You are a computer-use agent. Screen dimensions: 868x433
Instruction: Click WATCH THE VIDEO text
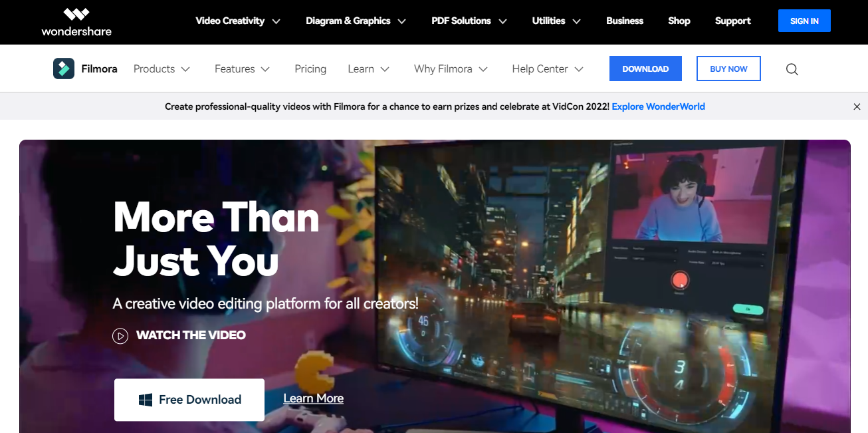click(191, 335)
